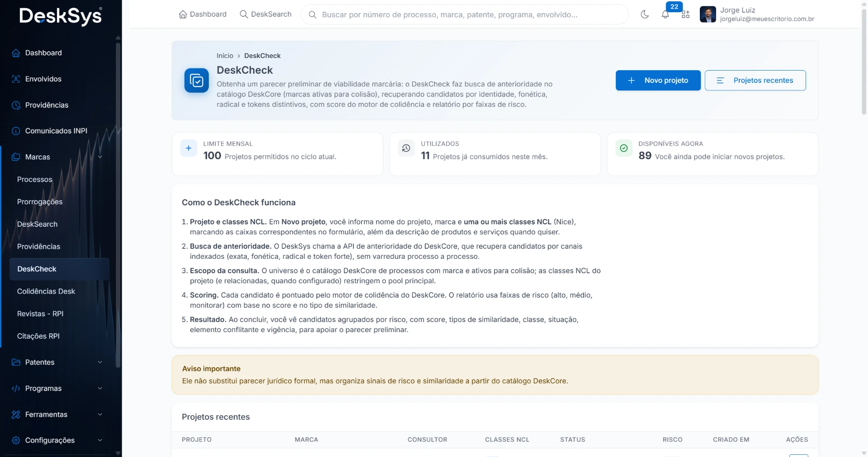Click the Projetos recentes button

[755, 81]
